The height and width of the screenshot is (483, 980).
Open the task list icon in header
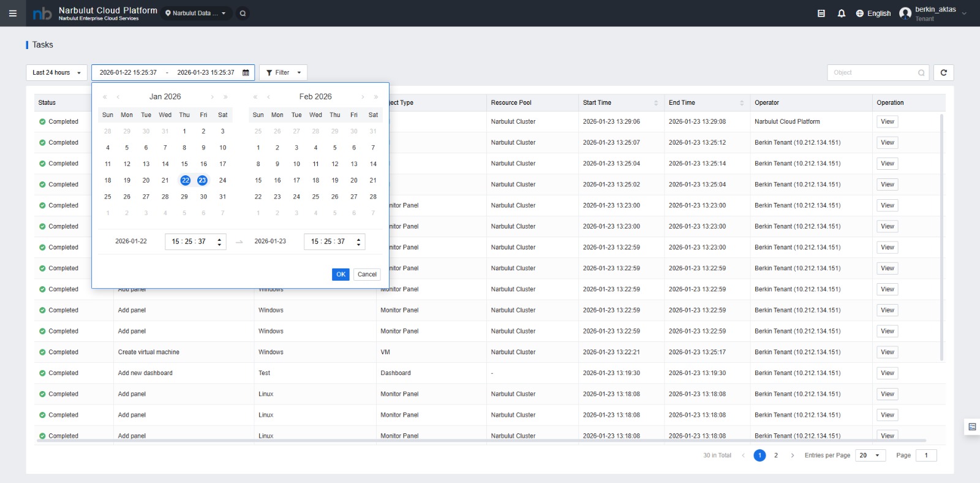tap(821, 13)
